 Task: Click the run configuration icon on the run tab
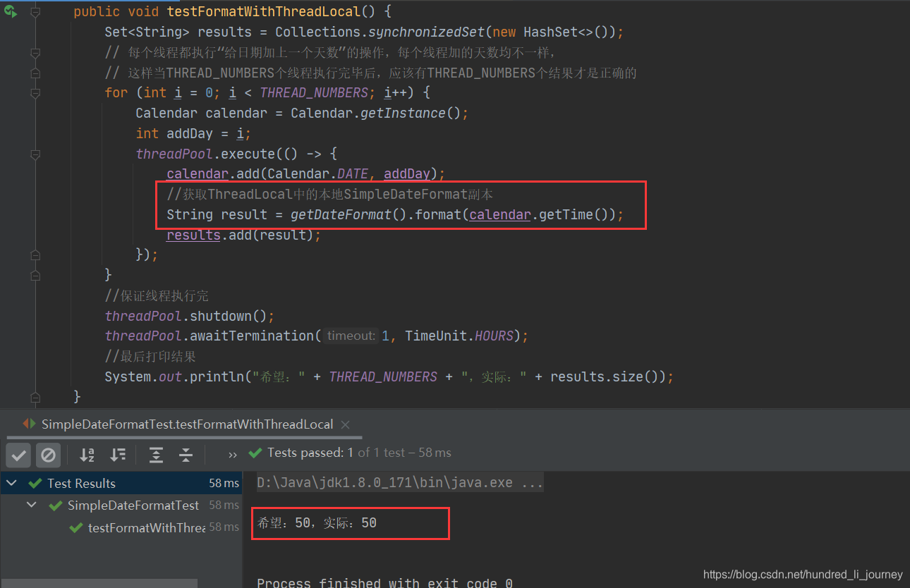29,424
